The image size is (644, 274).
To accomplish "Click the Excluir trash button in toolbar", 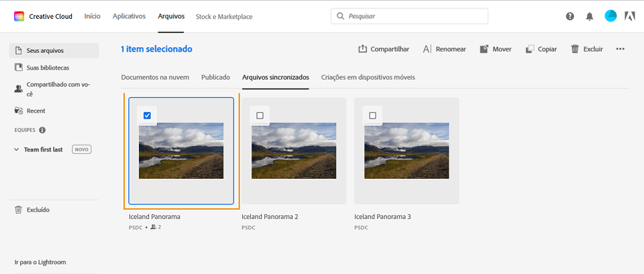I will click(x=586, y=49).
